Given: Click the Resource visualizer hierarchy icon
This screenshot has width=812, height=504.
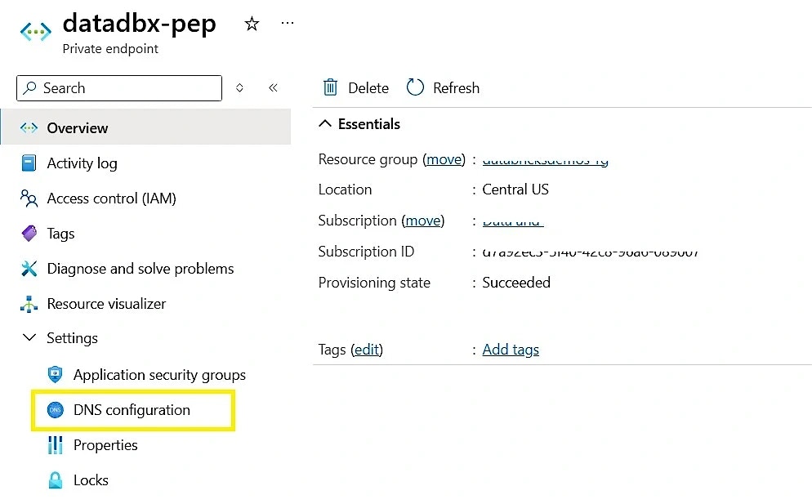Looking at the screenshot, I should pyautogui.click(x=29, y=304).
